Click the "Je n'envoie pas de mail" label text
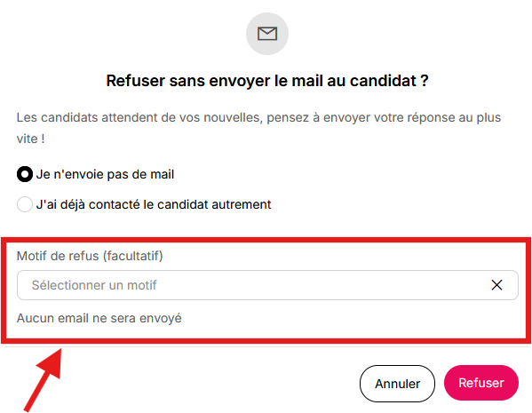 (105, 174)
